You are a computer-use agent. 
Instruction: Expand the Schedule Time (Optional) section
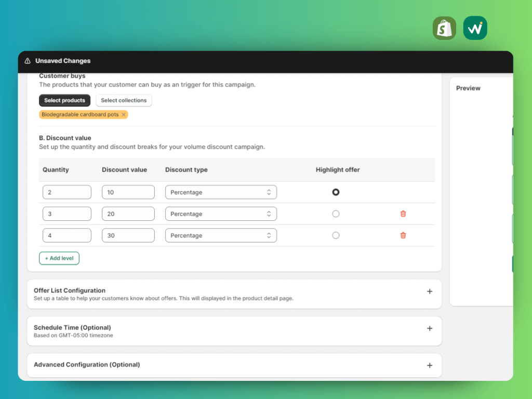(430, 328)
